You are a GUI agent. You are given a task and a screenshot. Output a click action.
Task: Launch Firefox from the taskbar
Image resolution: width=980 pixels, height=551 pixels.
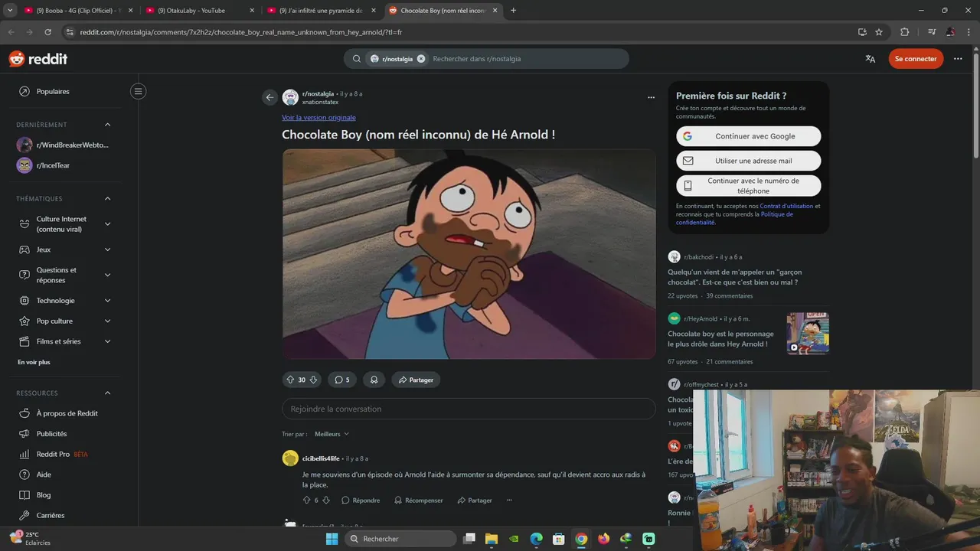604,539
